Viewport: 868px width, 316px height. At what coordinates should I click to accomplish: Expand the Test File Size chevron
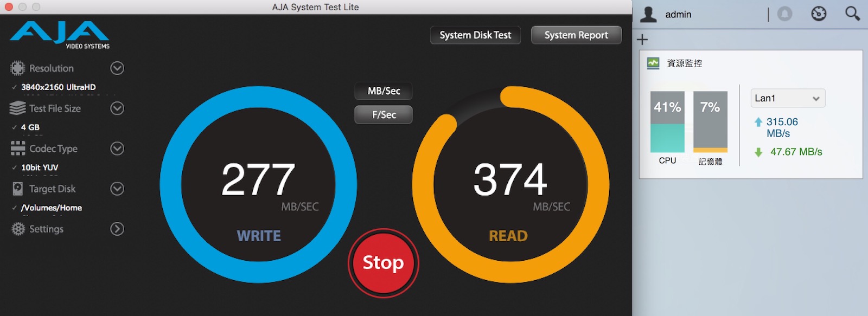pos(117,108)
